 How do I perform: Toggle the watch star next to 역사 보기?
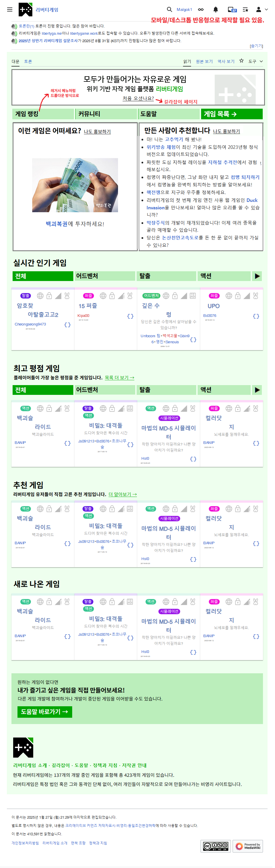tap(241, 61)
